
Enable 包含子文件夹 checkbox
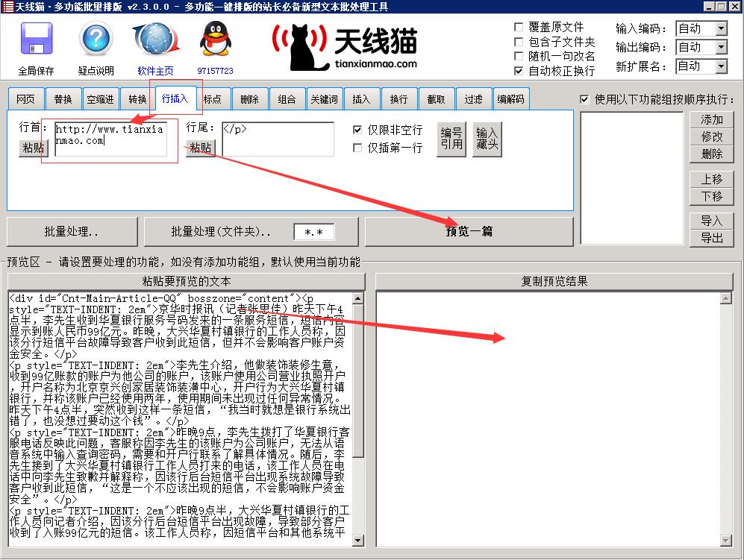[x=519, y=42]
